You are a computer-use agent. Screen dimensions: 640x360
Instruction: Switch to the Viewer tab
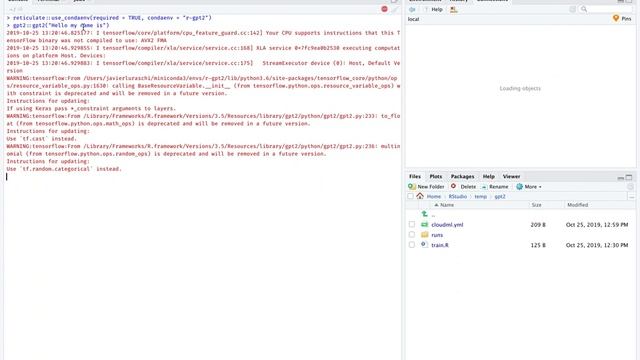click(511, 176)
